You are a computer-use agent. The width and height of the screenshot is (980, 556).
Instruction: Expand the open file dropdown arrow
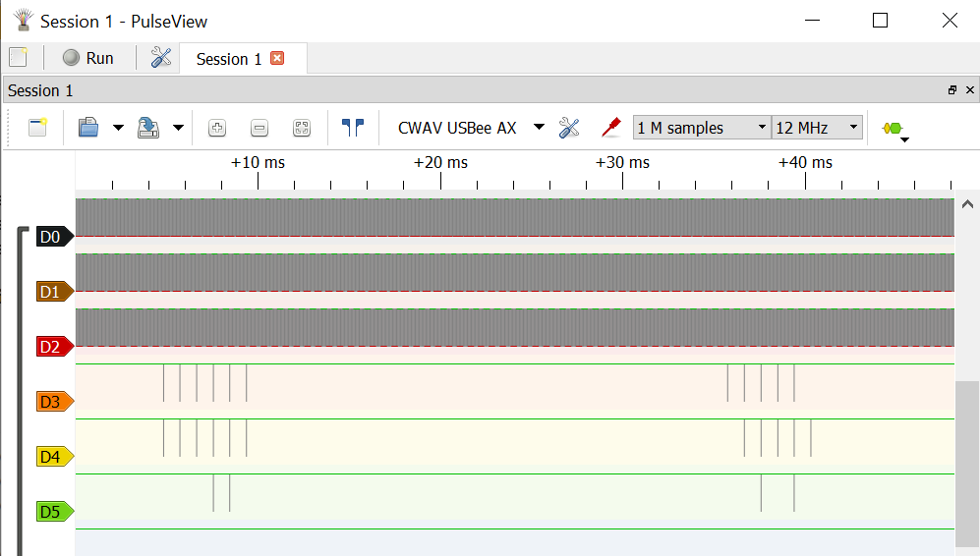(x=118, y=128)
